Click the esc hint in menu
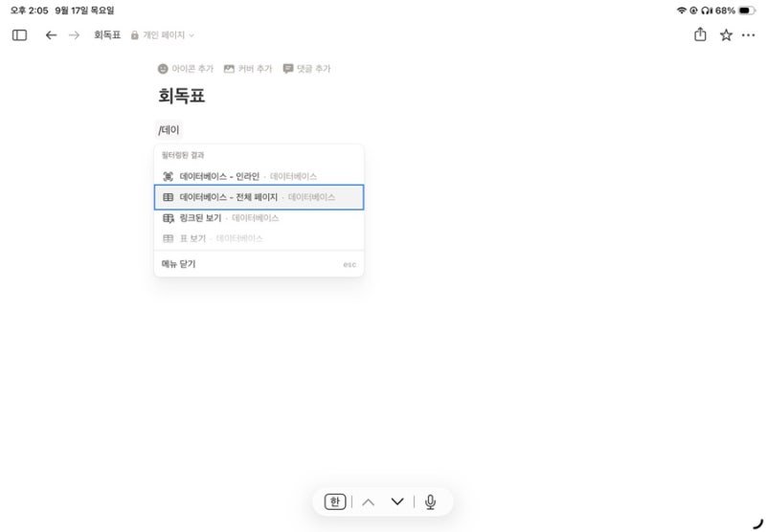This screenshot has width=766, height=532. (349, 264)
